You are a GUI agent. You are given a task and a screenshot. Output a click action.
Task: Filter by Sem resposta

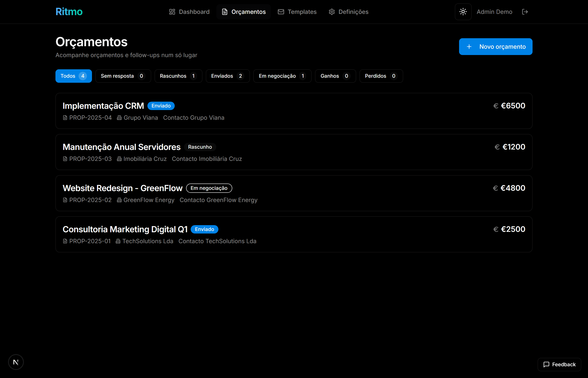(x=123, y=76)
